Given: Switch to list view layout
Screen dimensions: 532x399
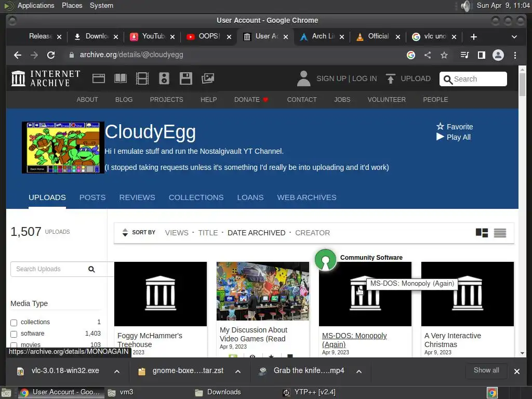Looking at the screenshot, I should point(500,233).
